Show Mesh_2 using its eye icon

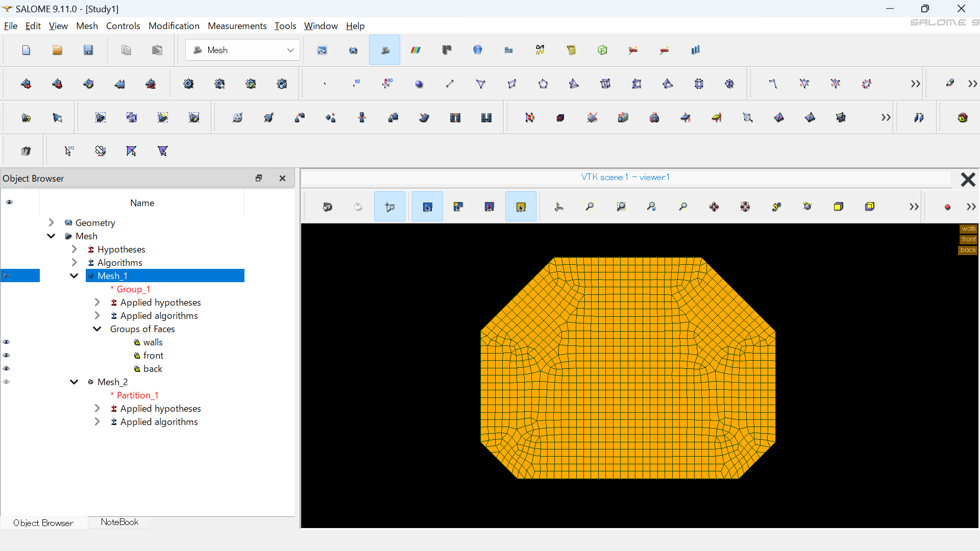[x=7, y=382]
